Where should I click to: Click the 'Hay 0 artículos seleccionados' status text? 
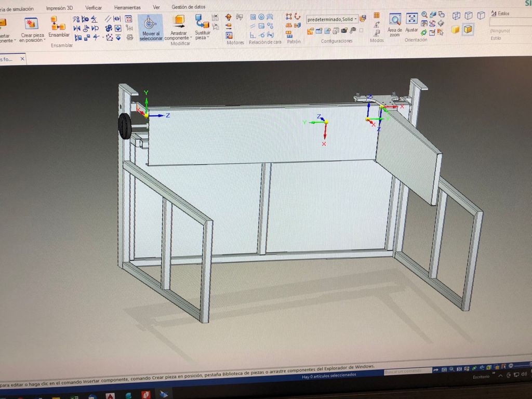point(329,376)
